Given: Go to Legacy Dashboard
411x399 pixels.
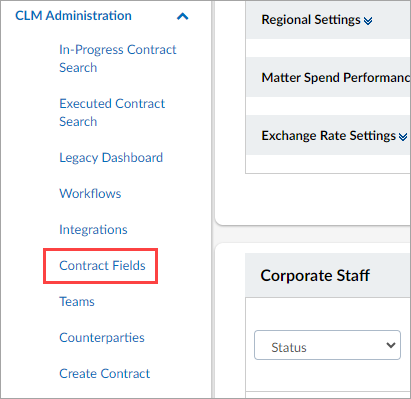Looking at the screenshot, I should (x=111, y=157).
